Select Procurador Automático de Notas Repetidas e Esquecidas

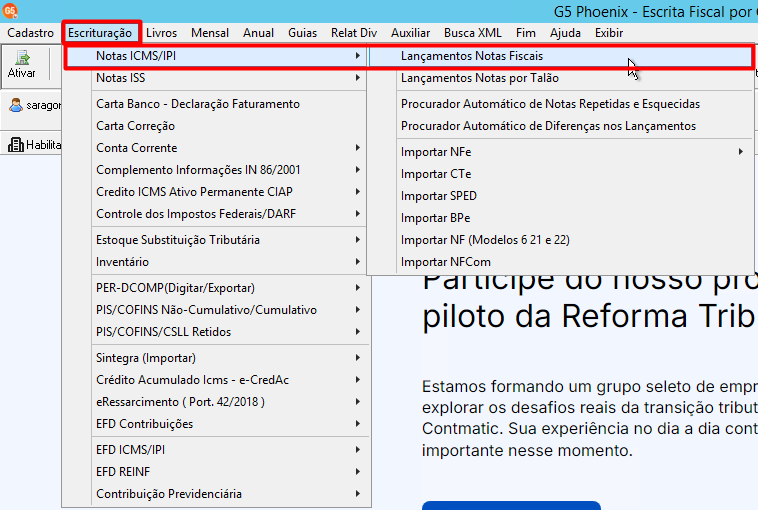point(560,104)
